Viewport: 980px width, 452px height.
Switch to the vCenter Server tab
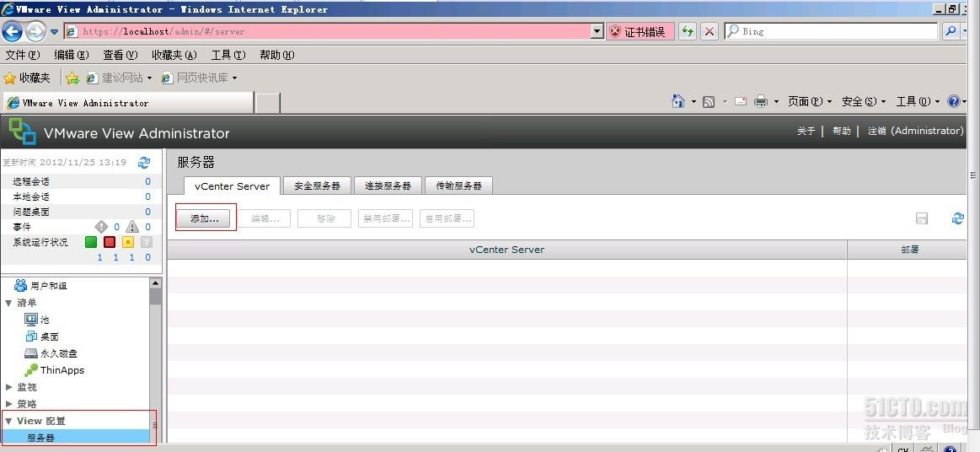232,186
